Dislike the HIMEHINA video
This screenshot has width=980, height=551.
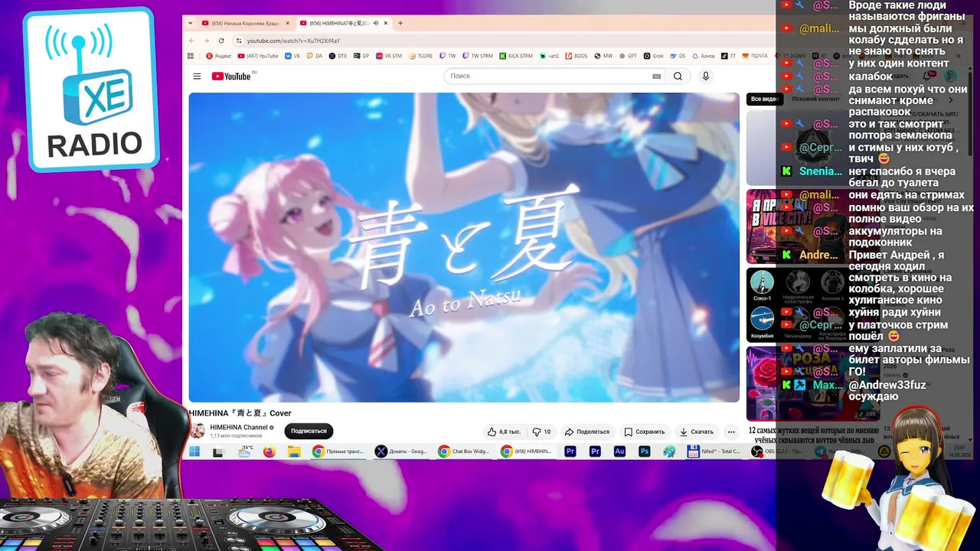click(542, 432)
